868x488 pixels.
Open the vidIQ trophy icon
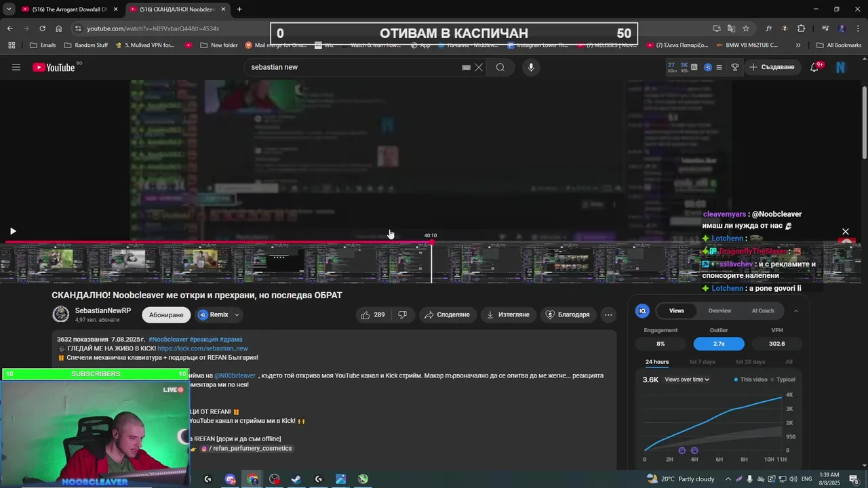pyautogui.click(x=735, y=67)
